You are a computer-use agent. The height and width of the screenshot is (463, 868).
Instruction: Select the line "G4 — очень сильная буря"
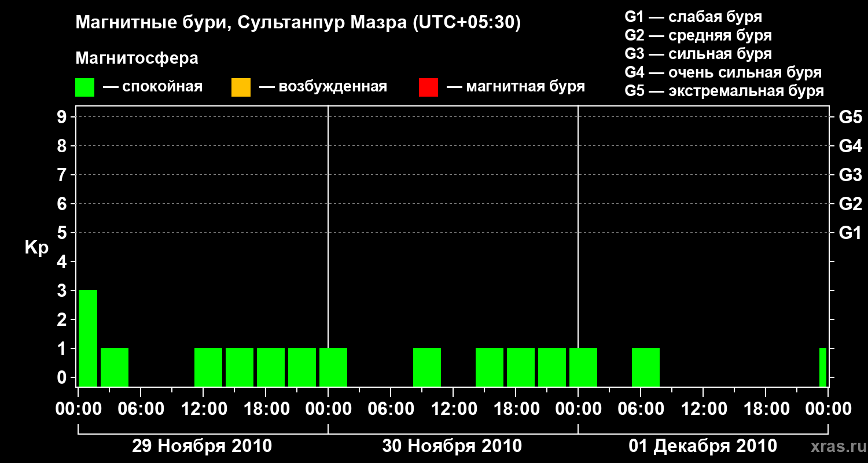pyautogui.click(x=723, y=72)
